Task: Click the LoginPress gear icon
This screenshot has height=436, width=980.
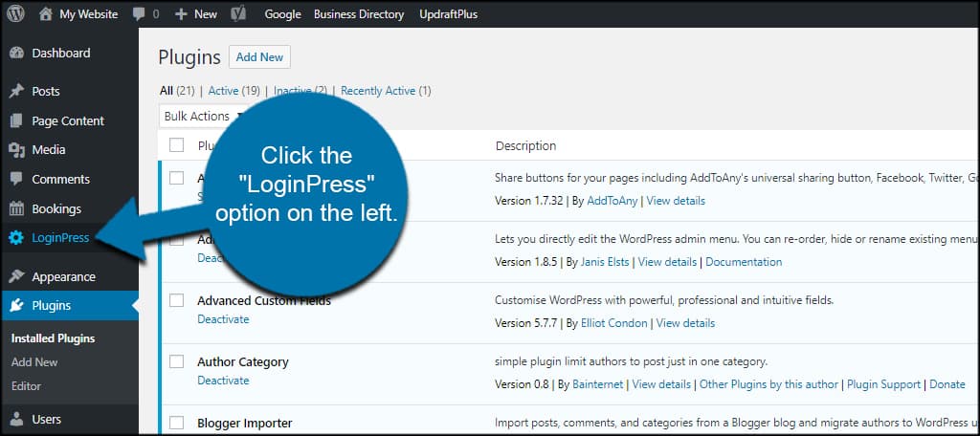Action: pyautogui.click(x=16, y=238)
